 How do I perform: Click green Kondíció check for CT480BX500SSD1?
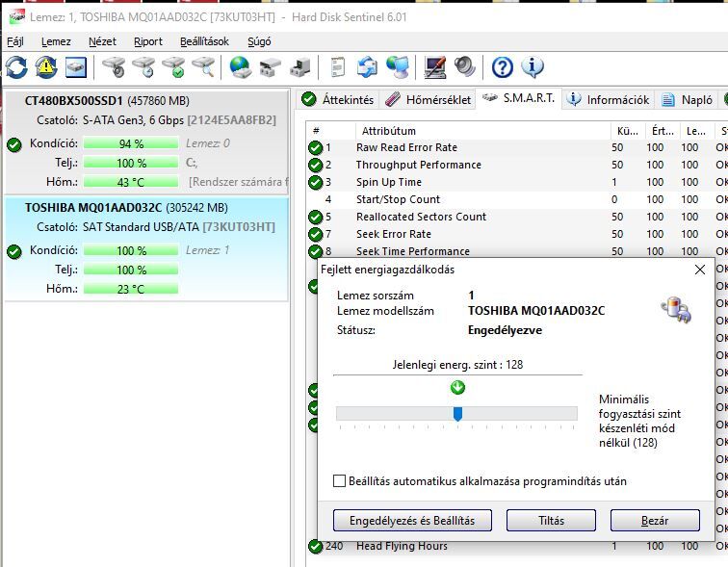pos(14,145)
